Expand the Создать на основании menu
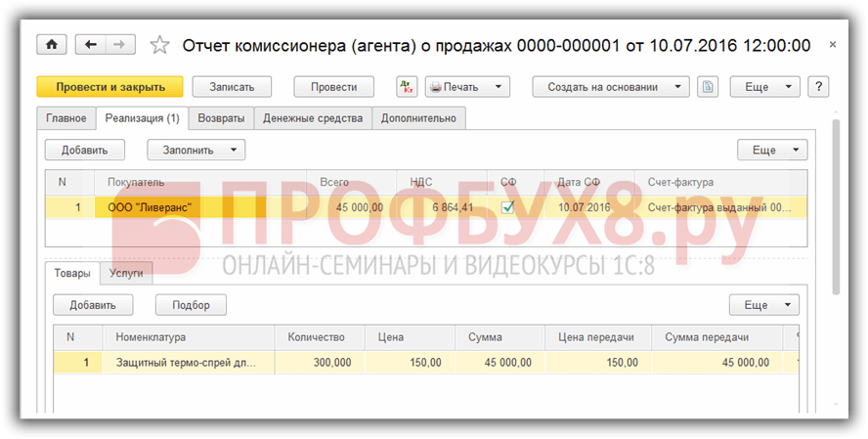This screenshot has height=439, width=868. (611, 87)
